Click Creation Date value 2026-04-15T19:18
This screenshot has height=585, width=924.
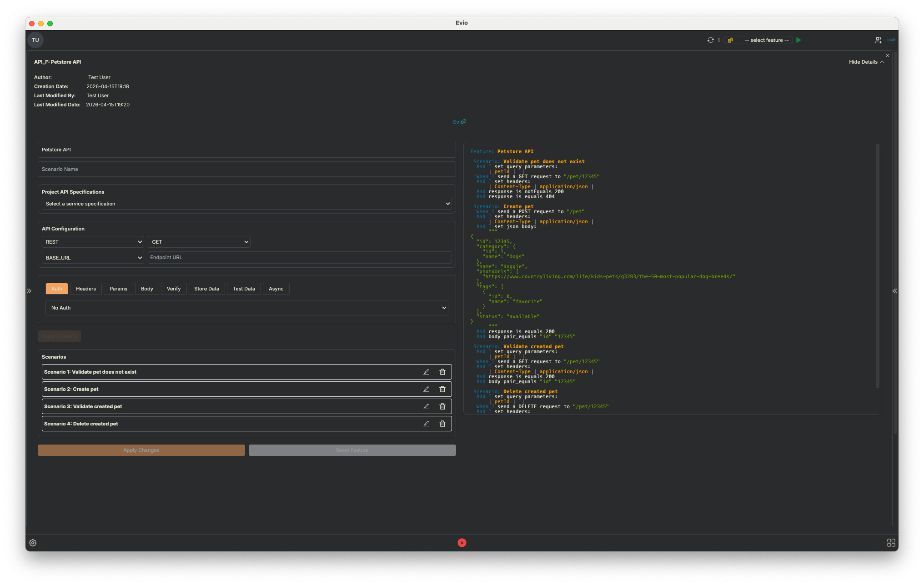tap(108, 86)
